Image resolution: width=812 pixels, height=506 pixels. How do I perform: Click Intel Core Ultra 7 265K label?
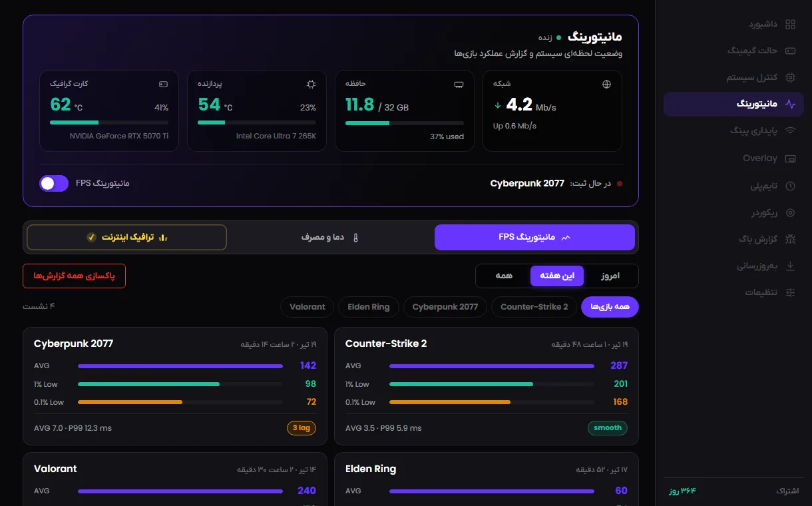point(276,136)
